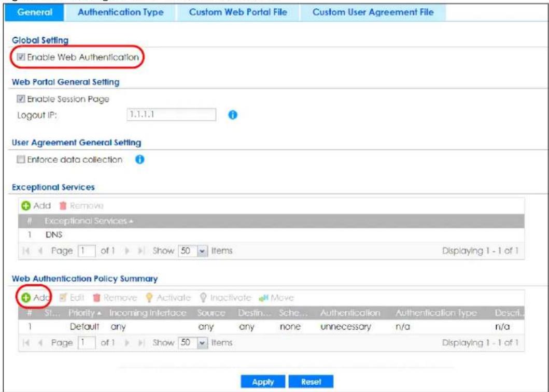Image resolution: width=549 pixels, height=392 pixels.
Task: Go to last page in policy summary pager
Action: click(x=141, y=343)
